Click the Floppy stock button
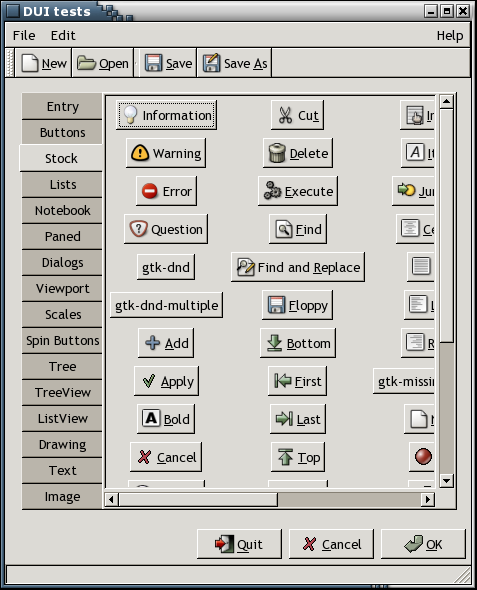 [298, 305]
